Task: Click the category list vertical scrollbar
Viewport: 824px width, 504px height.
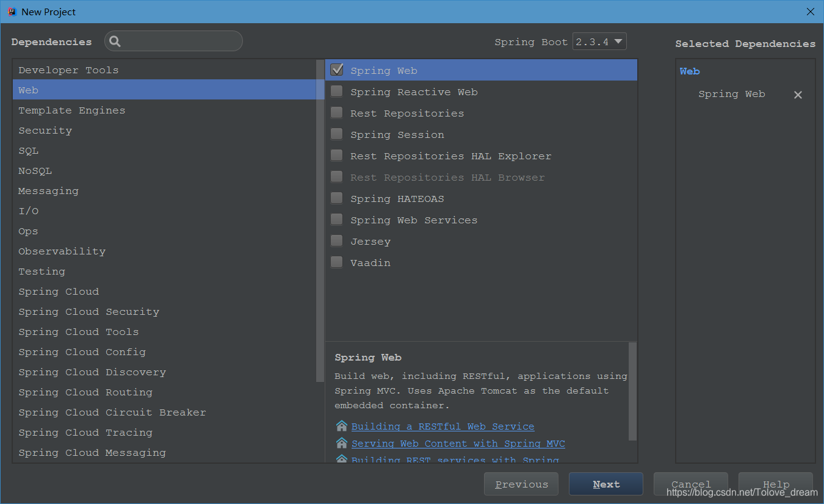Action: (320, 221)
